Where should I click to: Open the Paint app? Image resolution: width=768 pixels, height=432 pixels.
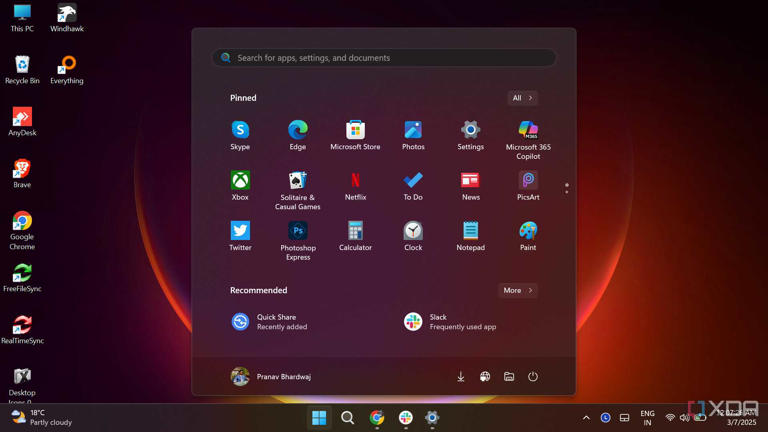click(x=528, y=236)
